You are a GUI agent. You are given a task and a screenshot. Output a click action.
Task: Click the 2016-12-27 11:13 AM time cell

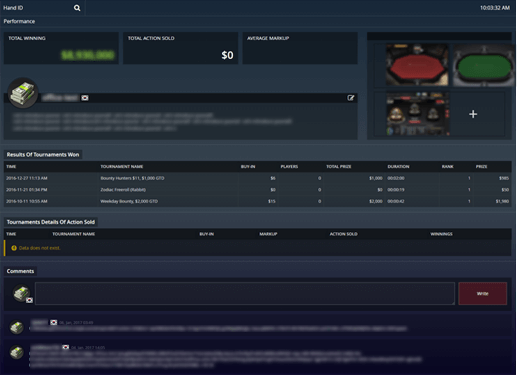point(27,178)
